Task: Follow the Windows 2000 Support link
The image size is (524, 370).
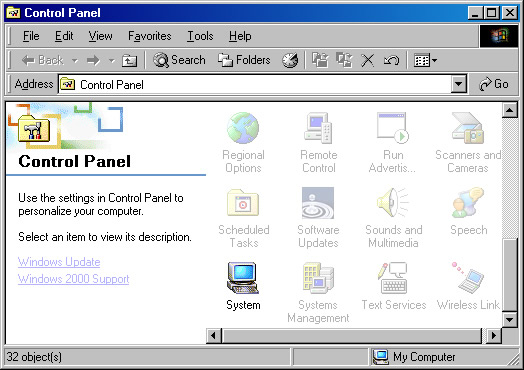Action: (74, 279)
